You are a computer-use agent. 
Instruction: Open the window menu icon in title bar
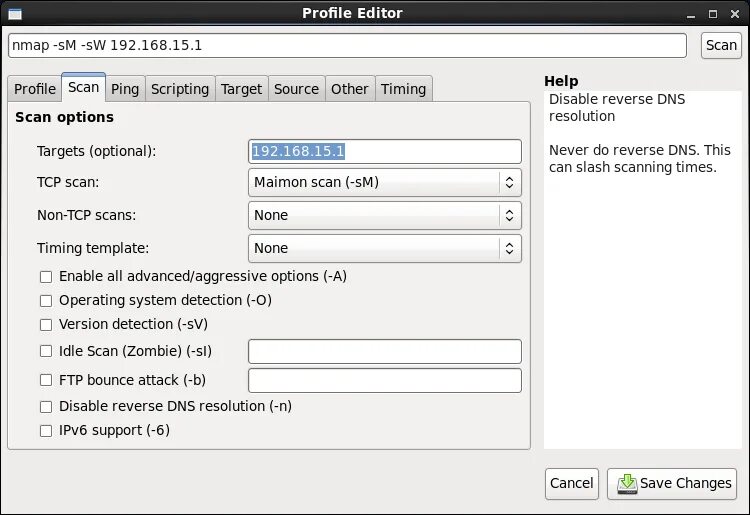[14, 13]
